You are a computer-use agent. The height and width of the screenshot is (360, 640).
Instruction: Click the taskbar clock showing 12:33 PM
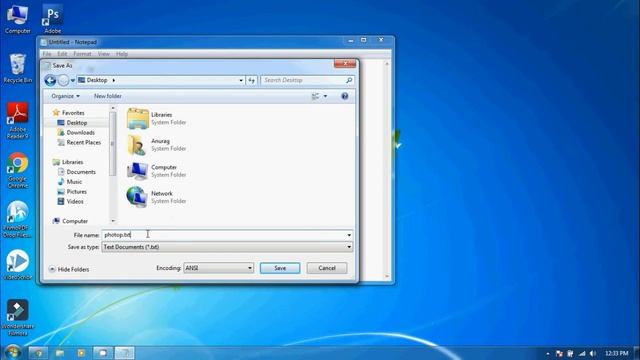[x=617, y=353]
